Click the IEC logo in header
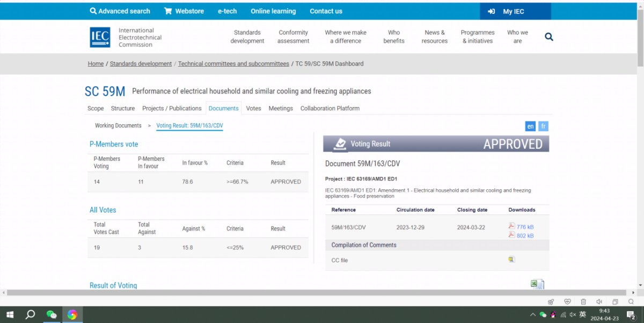The height and width of the screenshot is (323, 644). click(x=100, y=38)
